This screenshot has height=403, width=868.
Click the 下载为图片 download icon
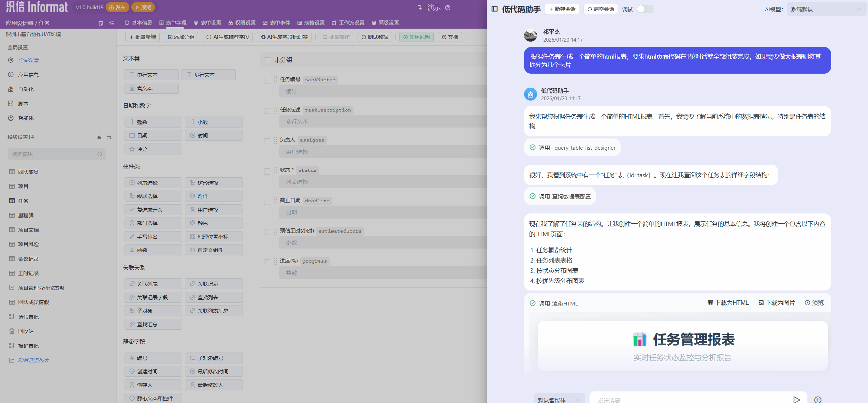point(761,303)
